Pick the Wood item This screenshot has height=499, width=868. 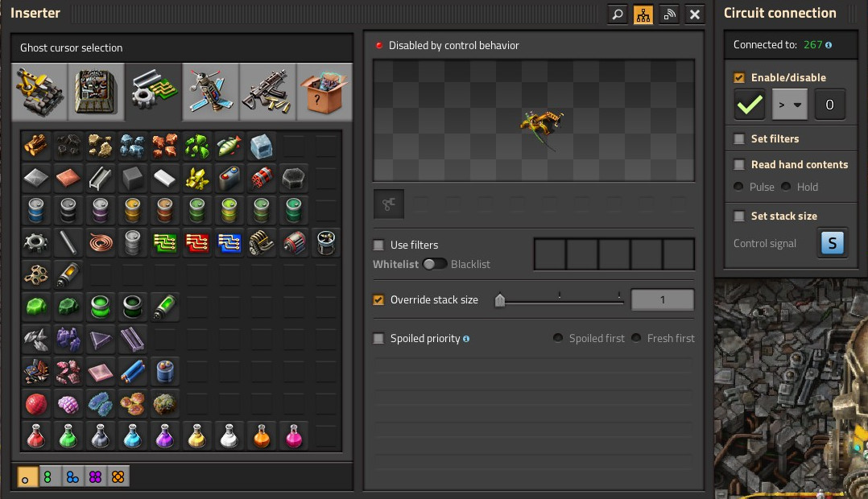pos(36,146)
